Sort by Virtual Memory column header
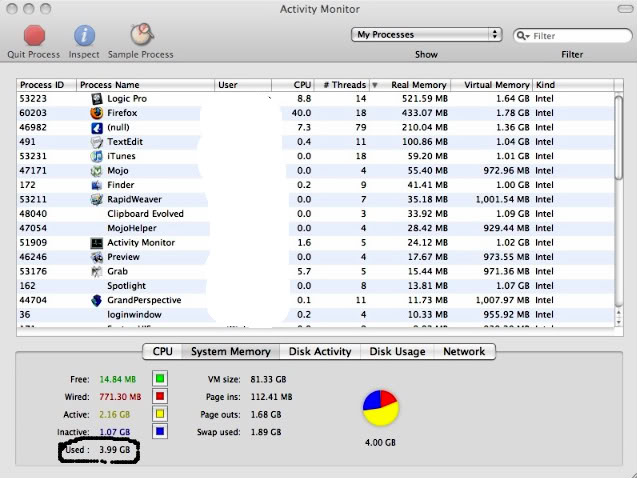Screen dimensions: 637x478 pyautogui.click(x=492, y=85)
